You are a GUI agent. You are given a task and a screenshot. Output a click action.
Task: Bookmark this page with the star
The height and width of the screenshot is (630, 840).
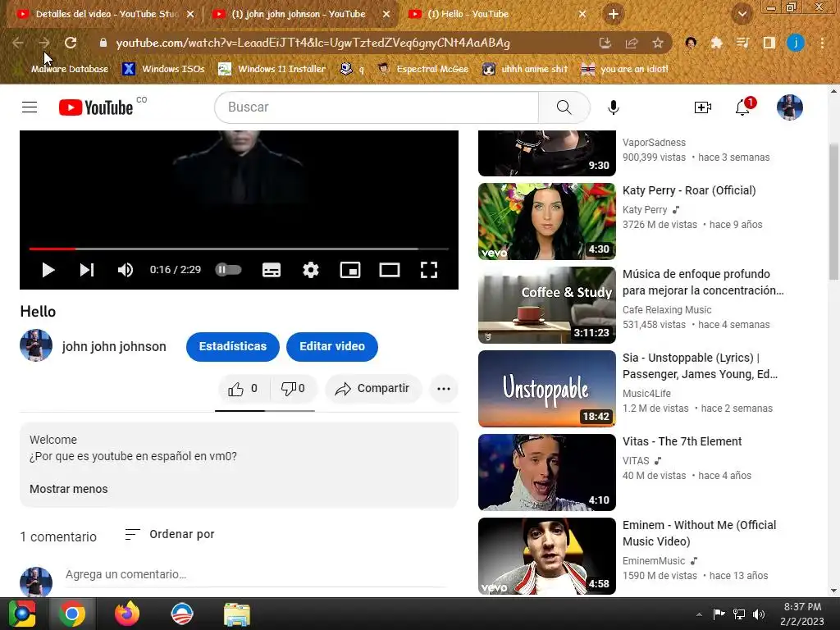tap(658, 43)
